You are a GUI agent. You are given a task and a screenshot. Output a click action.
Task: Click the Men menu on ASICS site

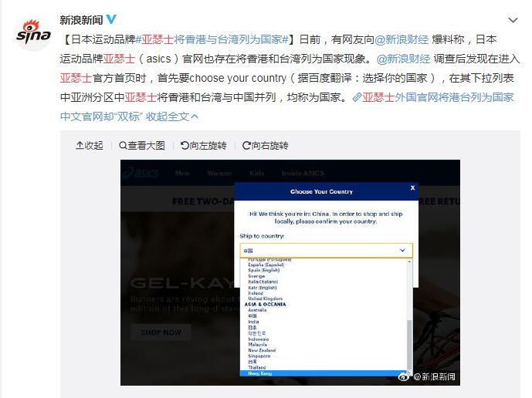182,174
